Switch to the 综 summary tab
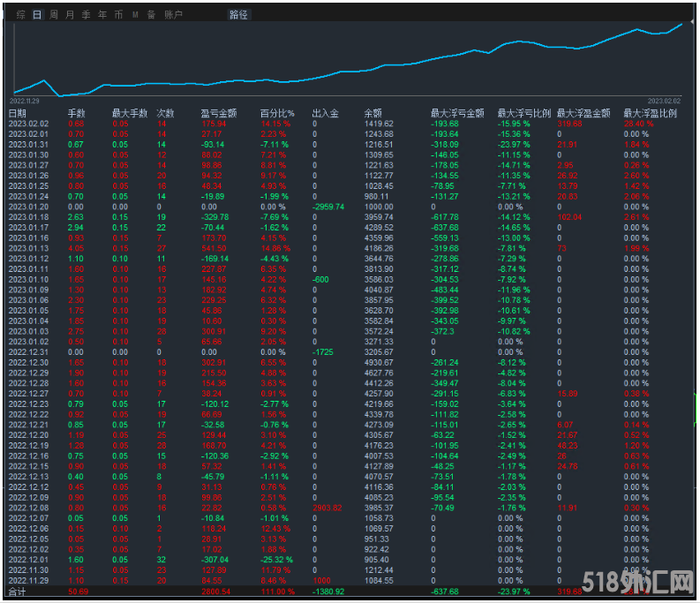This screenshot has height=603, width=700. [20, 15]
